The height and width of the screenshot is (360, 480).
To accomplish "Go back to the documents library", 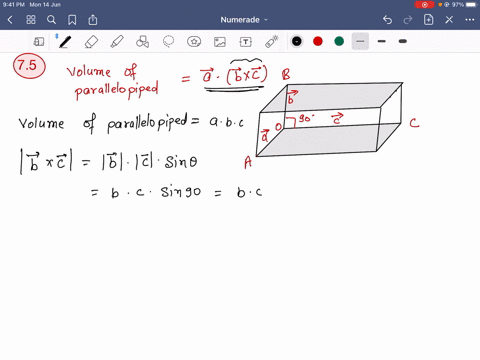I will [x=10, y=20].
